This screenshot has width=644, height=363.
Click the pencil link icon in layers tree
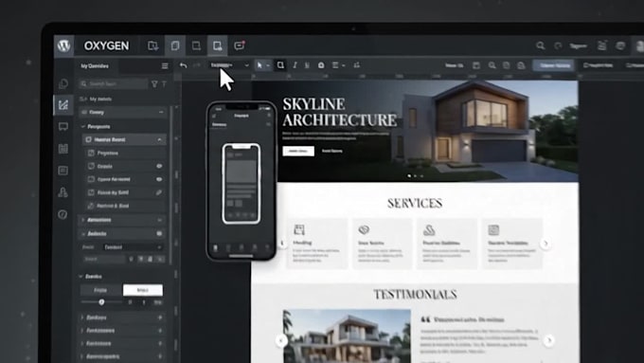[x=159, y=192]
